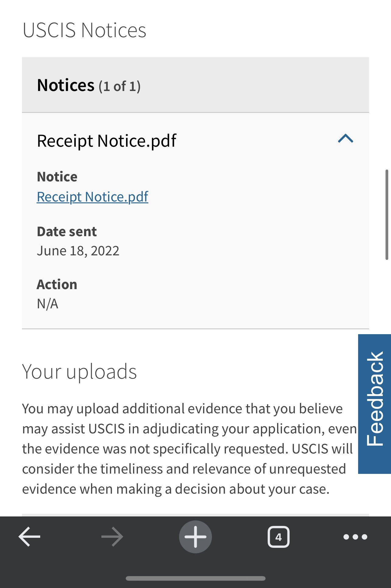Viewport: 391px width, 588px height.
Task: Click the page scrollbar handle
Action: click(387, 215)
